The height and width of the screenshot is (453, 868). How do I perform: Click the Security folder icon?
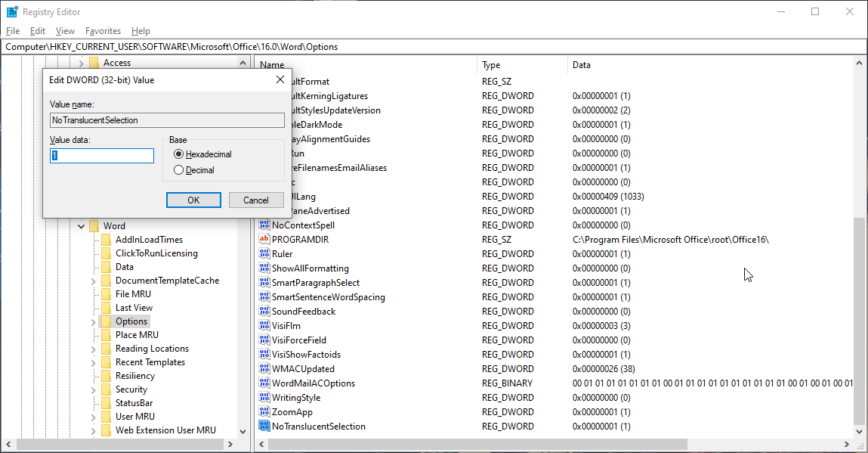pos(107,389)
